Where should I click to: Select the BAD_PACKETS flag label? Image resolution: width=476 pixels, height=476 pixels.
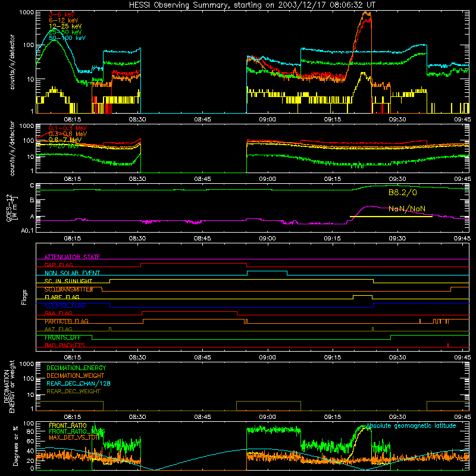tap(65, 345)
